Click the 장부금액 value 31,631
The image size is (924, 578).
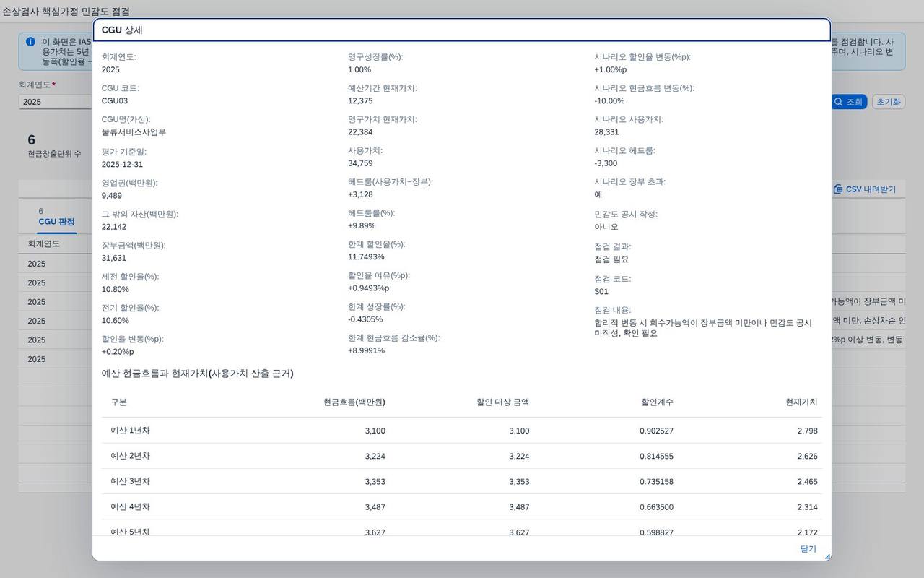114,258
